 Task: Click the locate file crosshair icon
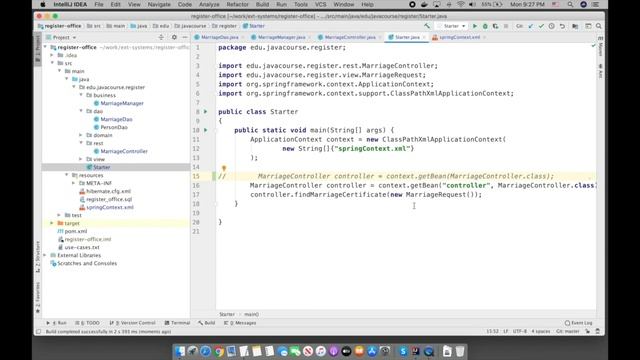pos(161,37)
